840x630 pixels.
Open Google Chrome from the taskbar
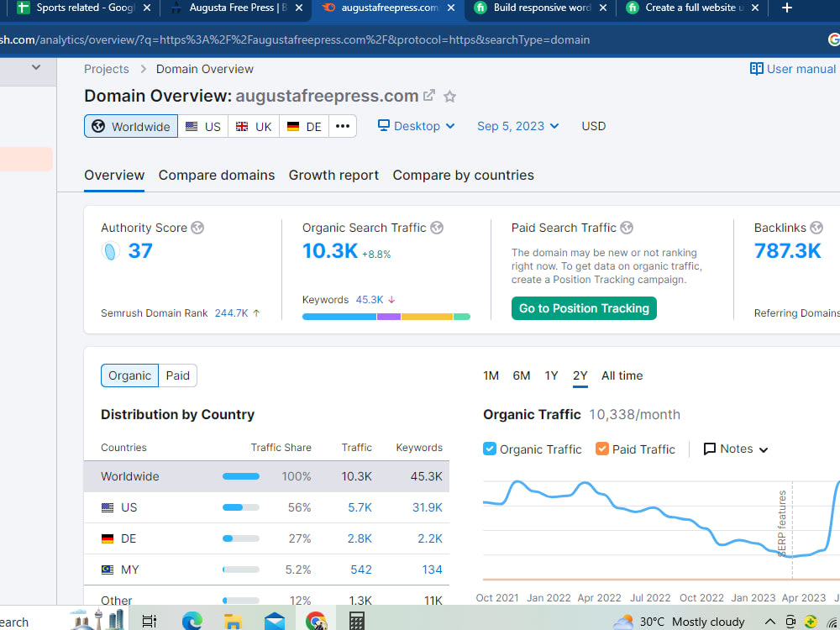(316, 621)
